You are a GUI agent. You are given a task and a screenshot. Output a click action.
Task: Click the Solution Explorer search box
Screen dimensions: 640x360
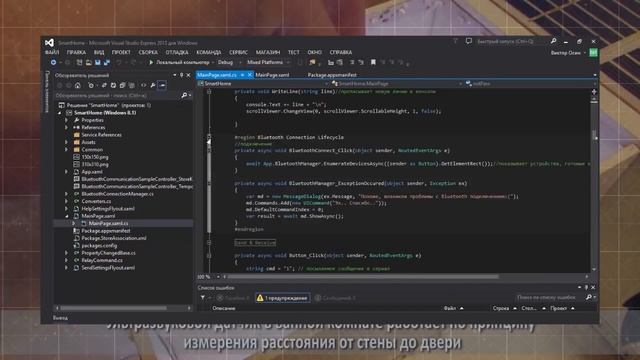118,95
